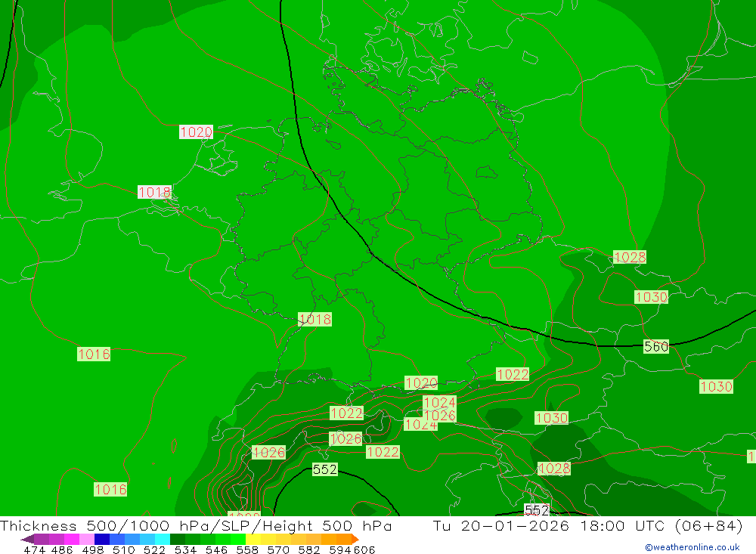Click the legend value 546

click(216, 549)
